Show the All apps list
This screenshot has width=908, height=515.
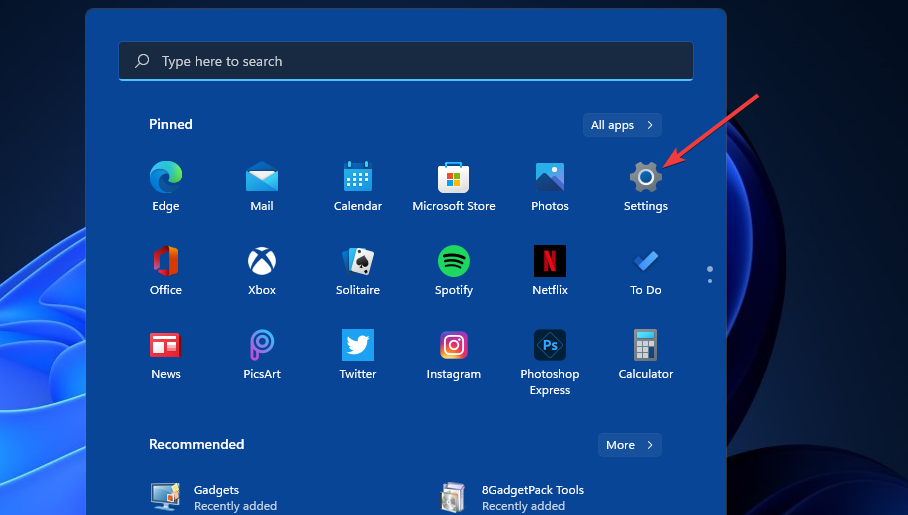[x=622, y=125]
